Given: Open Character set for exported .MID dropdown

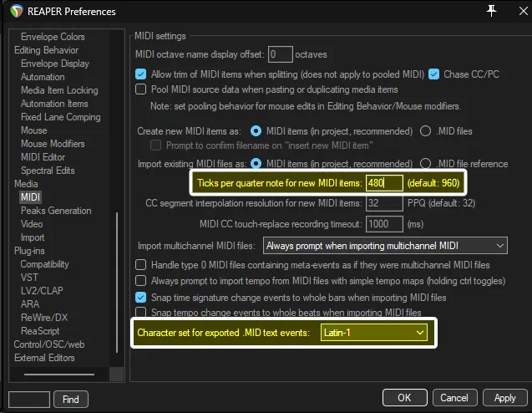Looking at the screenshot, I should pos(374,333).
